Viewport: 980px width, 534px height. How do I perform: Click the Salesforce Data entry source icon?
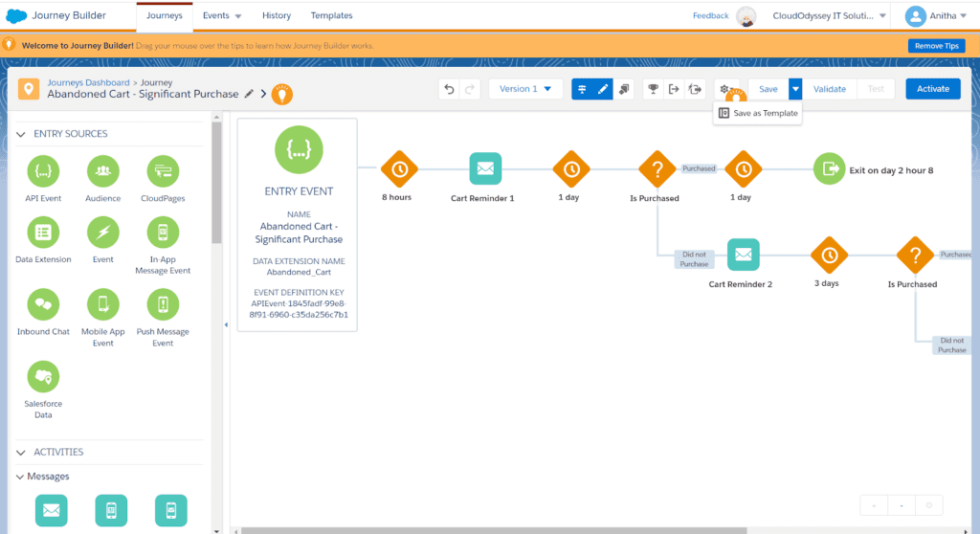(x=43, y=377)
